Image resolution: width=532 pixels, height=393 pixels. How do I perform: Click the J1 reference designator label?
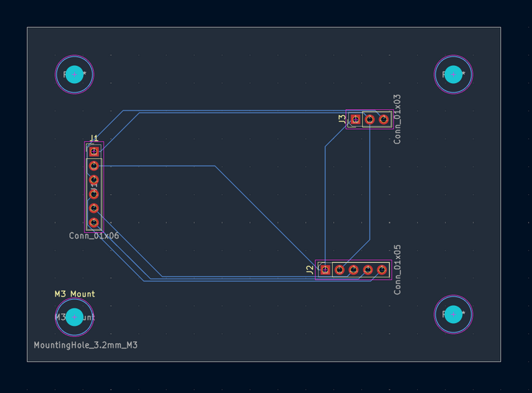coord(94,138)
